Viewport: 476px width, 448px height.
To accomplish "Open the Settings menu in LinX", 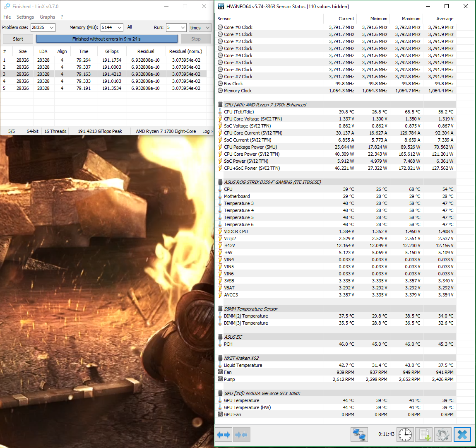I will [x=25, y=17].
